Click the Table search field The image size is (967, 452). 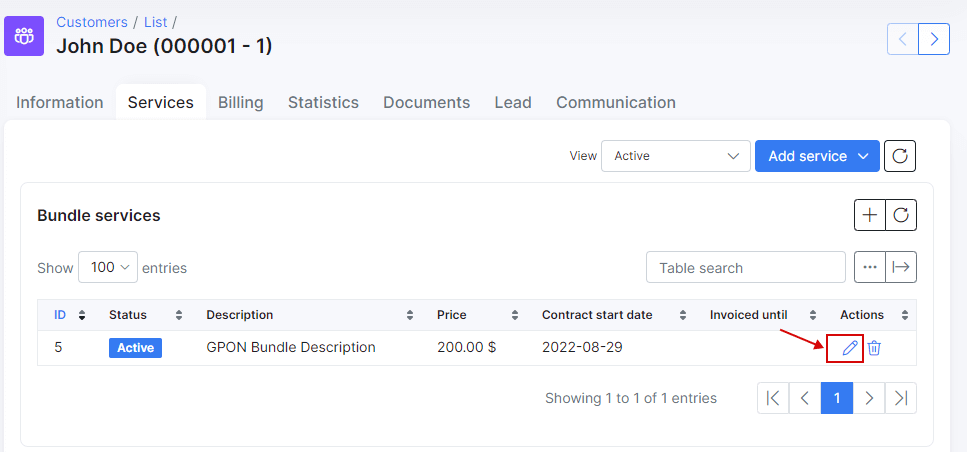click(746, 267)
